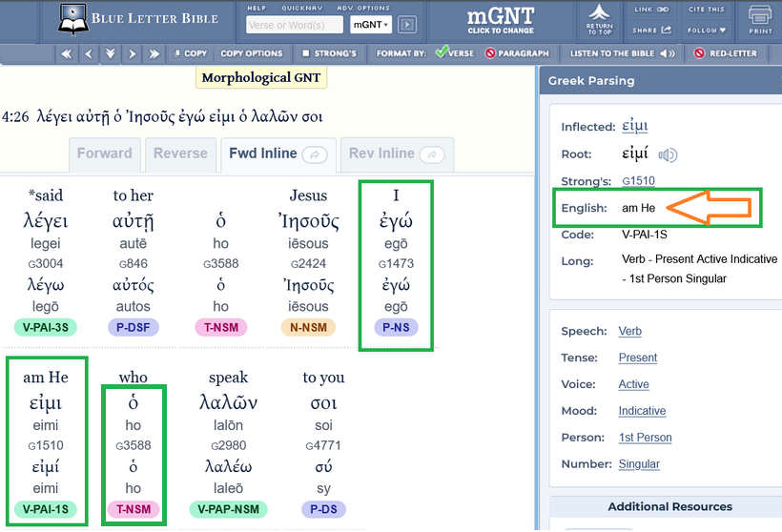Click inflected form εἰμι link
The image size is (782, 532).
pyautogui.click(x=634, y=126)
